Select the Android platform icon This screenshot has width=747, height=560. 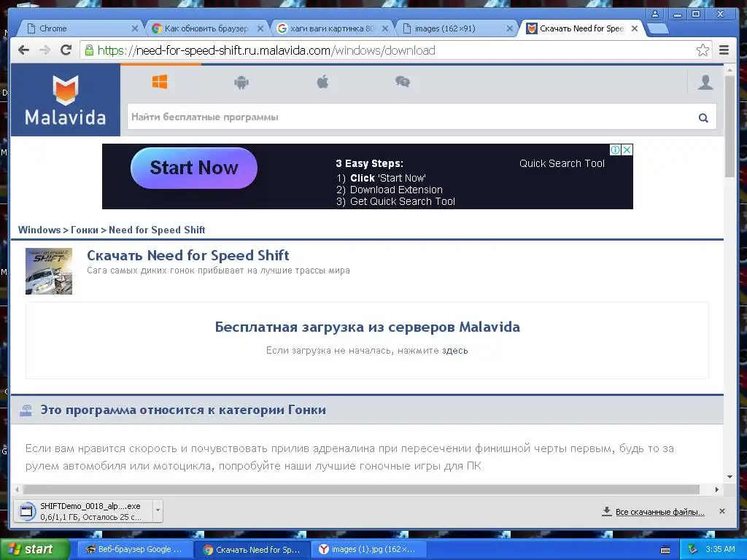(x=241, y=82)
